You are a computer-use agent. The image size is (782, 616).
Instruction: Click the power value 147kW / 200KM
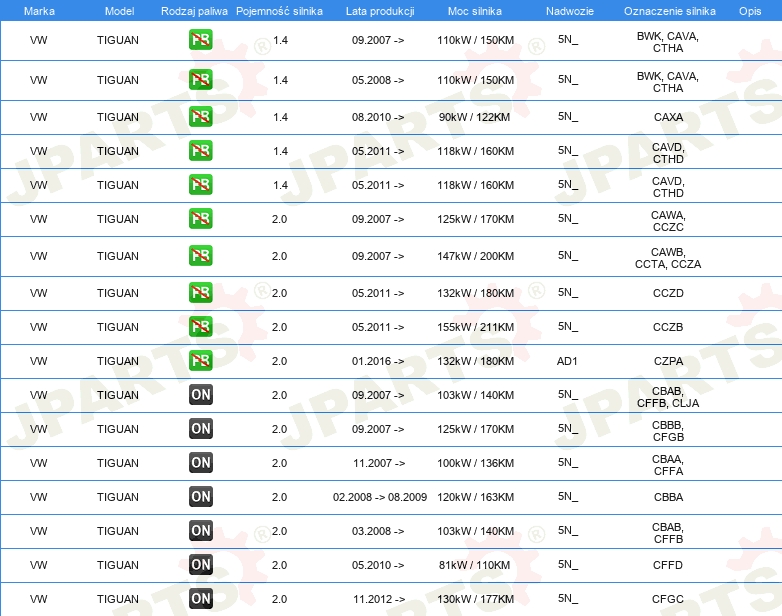click(x=475, y=256)
